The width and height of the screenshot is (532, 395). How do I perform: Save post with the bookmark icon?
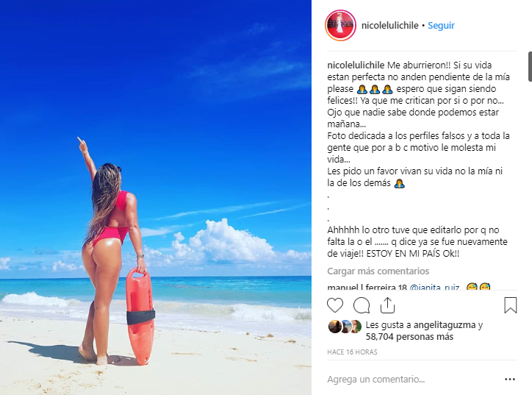[x=510, y=305]
